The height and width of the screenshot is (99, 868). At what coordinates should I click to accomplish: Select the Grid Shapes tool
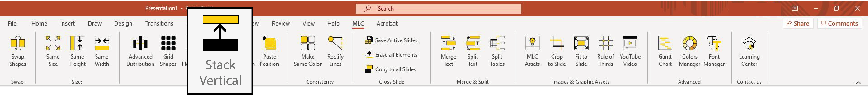(x=168, y=51)
